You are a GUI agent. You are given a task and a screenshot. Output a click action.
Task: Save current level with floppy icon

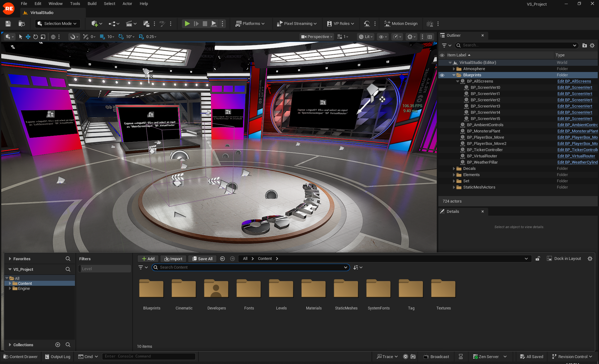[8, 24]
